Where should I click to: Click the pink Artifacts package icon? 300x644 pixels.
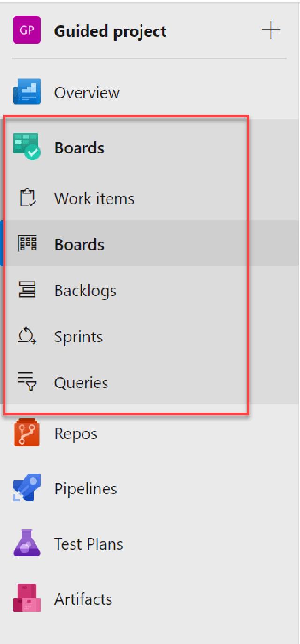tap(27, 599)
